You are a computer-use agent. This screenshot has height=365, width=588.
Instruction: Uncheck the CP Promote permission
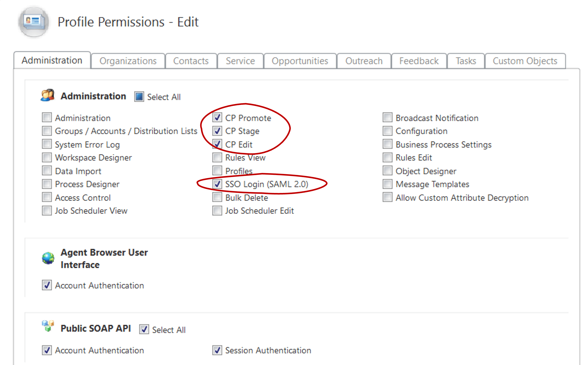click(217, 118)
